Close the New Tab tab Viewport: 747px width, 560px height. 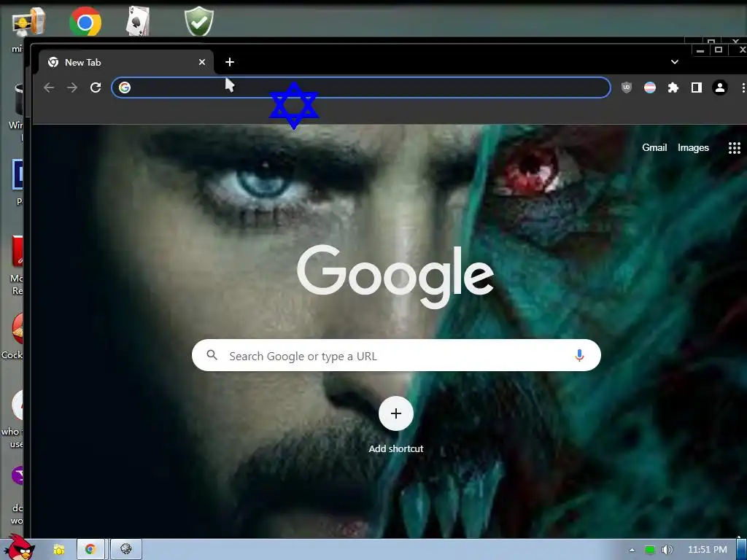point(202,62)
